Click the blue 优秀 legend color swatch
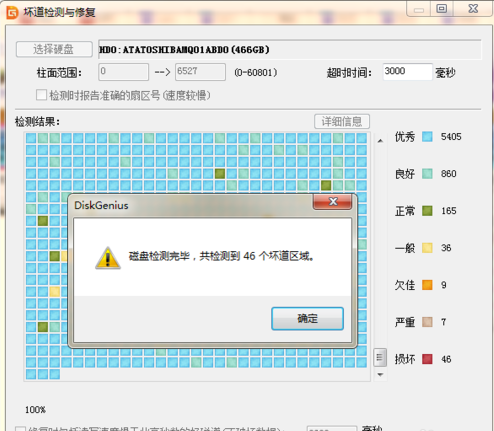This screenshot has height=431, width=494. (427, 137)
